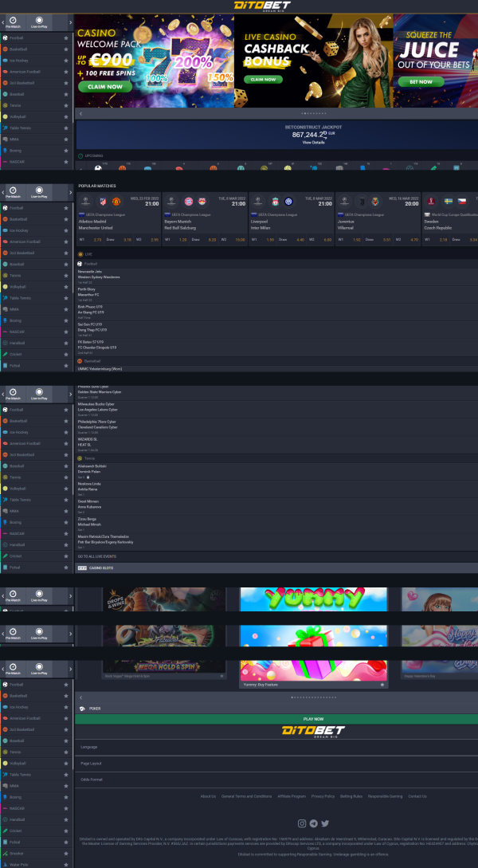
Task: Click the casino slots carousel pagination dots
Action: tap(314, 697)
